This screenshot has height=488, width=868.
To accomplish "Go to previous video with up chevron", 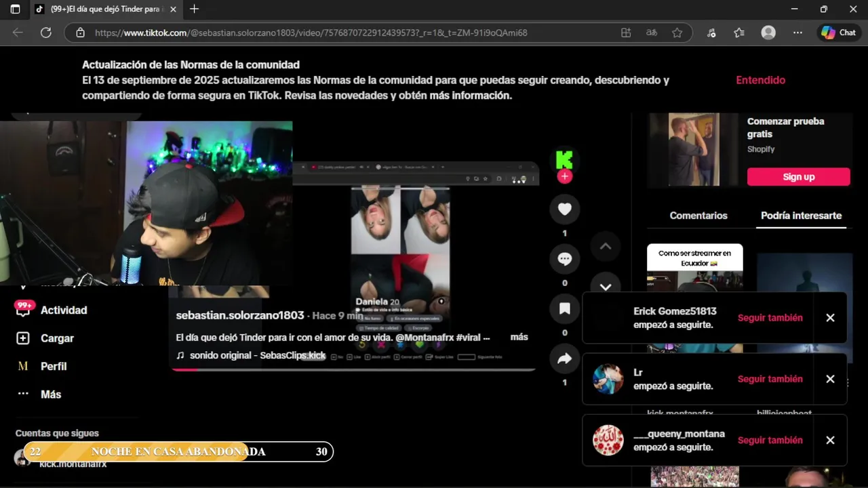I will [x=606, y=247].
